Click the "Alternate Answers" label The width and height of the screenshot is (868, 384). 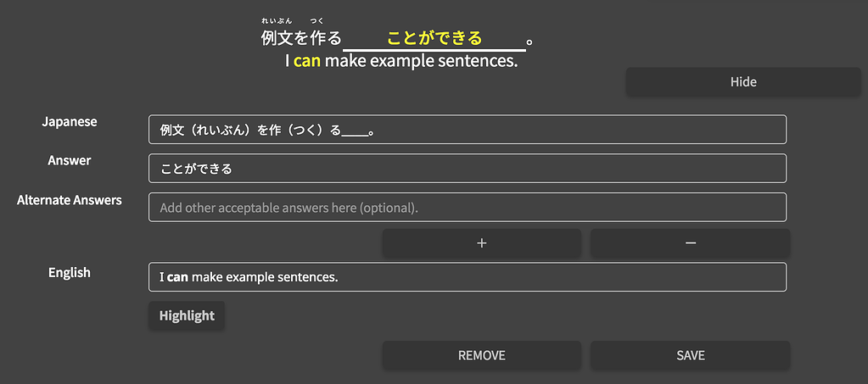pos(70,200)
